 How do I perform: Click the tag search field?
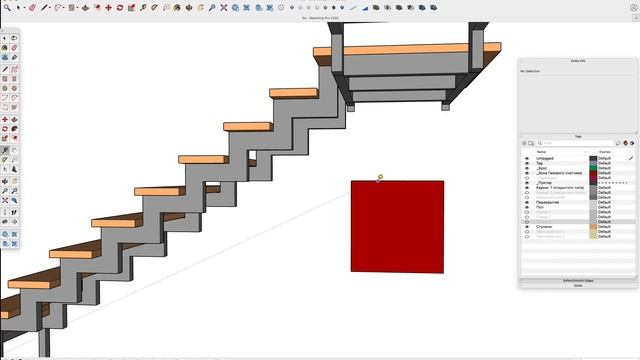(575, 143)
